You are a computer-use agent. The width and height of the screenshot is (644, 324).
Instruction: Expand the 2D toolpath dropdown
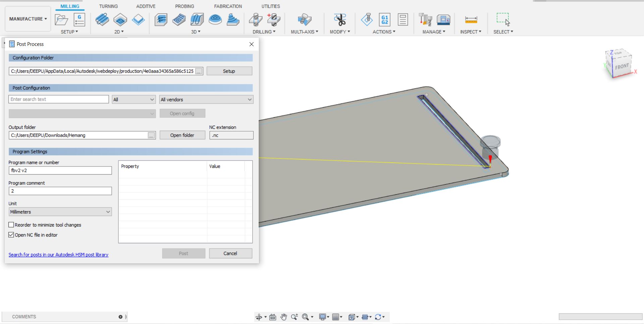pyautogui.click(x=119, y=32)
